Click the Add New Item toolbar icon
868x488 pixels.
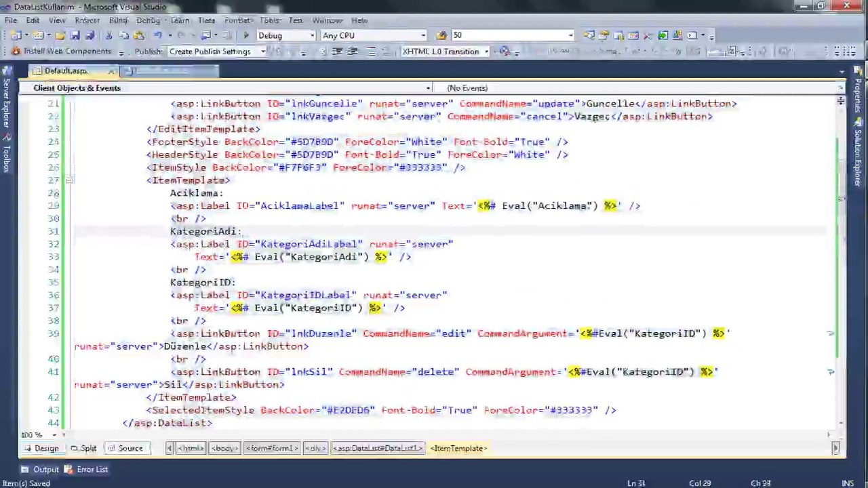click(39, 35)
